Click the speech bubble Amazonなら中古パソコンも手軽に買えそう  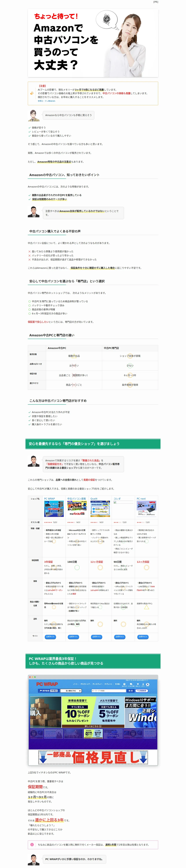(68, 115)
